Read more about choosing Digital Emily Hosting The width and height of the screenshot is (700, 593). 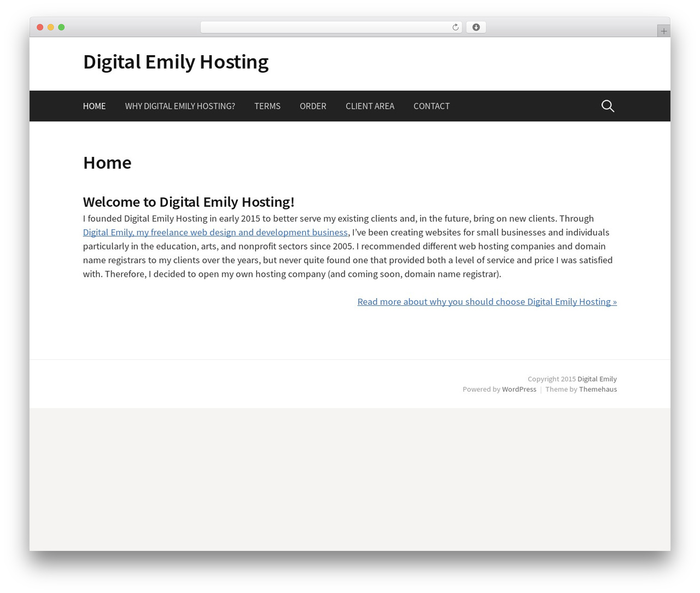tap(487, 302)
